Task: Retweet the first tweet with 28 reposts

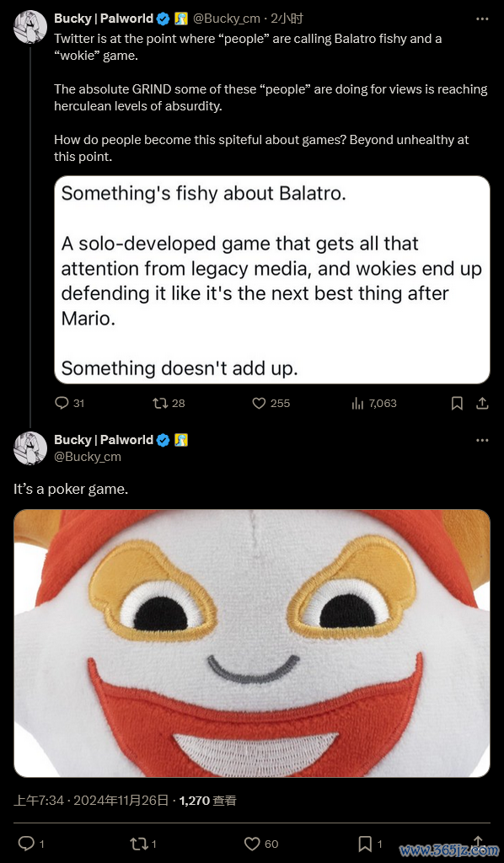Action: coord(169,404)
